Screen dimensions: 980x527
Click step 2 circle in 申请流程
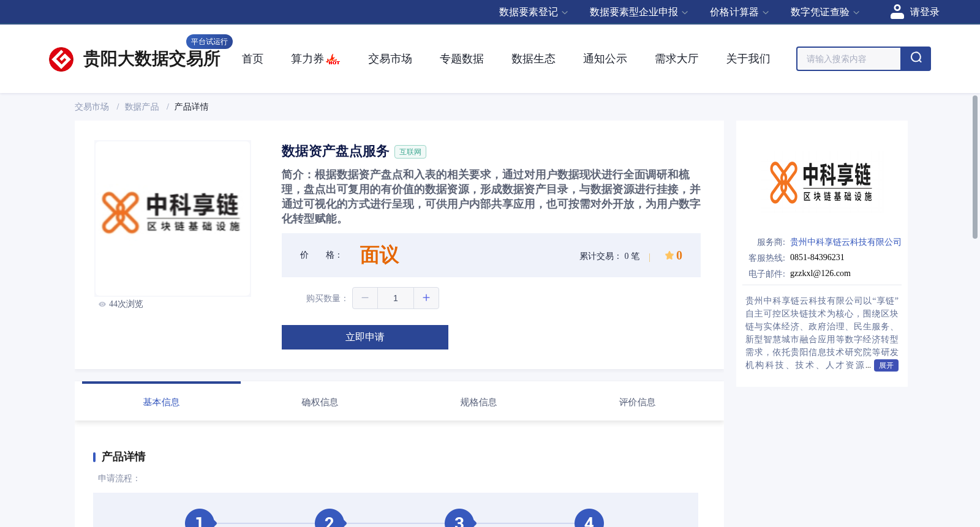tap(330, 518)
